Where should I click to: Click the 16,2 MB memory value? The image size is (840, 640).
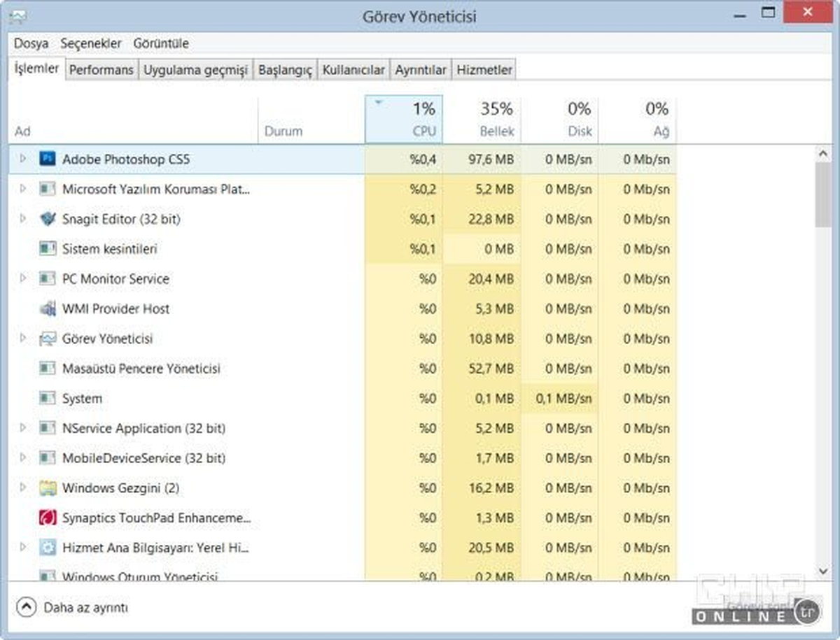[491, 488]
